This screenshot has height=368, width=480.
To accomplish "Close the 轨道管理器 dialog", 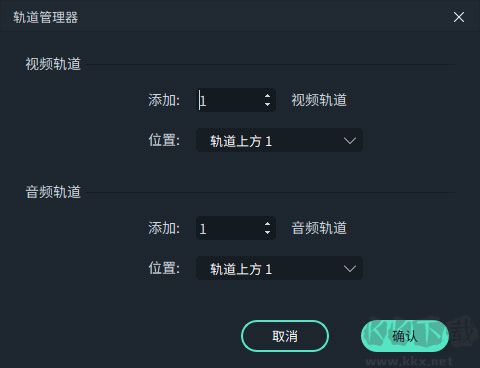I will click(x=459, y=17).
